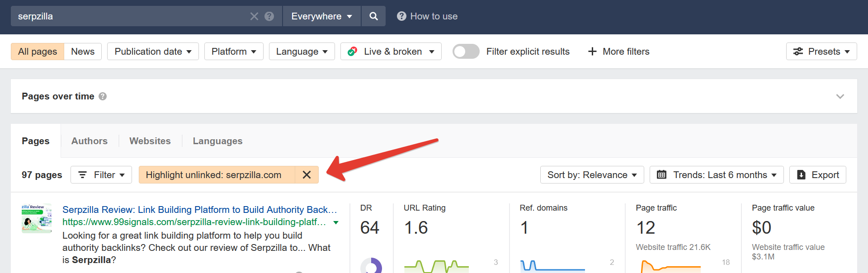868x273 pixels.
Task: Switch to the Authors tab
Action: pos(90,141)
